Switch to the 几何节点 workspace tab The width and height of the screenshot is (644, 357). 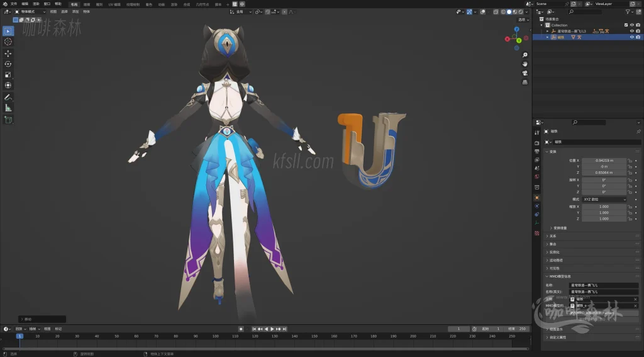[202, 4]
